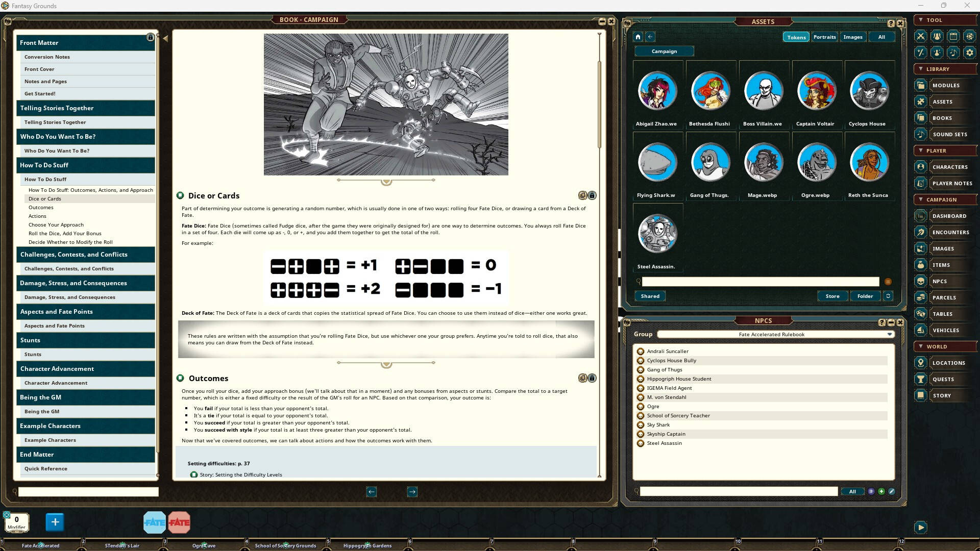Toggle the book index lock icon
The width and height of the screenshot is (980, 551).
coord(150,37)
